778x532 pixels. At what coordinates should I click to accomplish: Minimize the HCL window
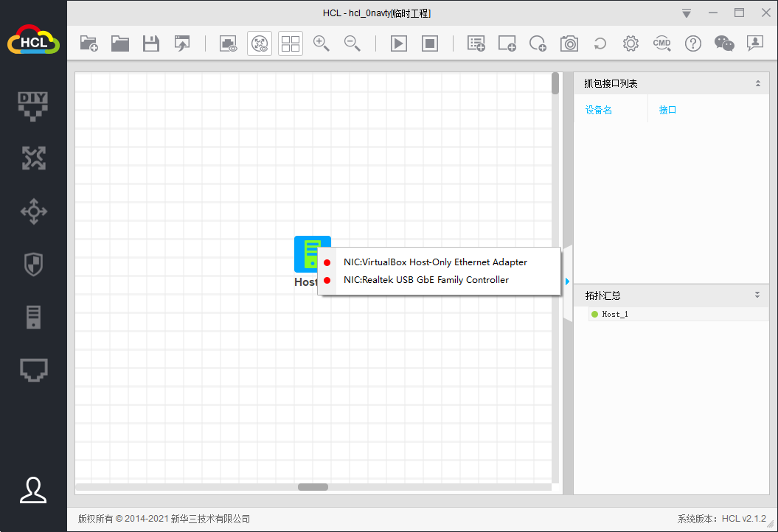[x=713, y=13]
